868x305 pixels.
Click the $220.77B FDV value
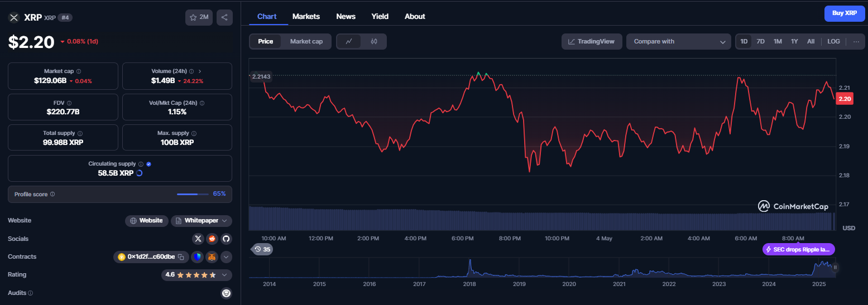point(63,112)
